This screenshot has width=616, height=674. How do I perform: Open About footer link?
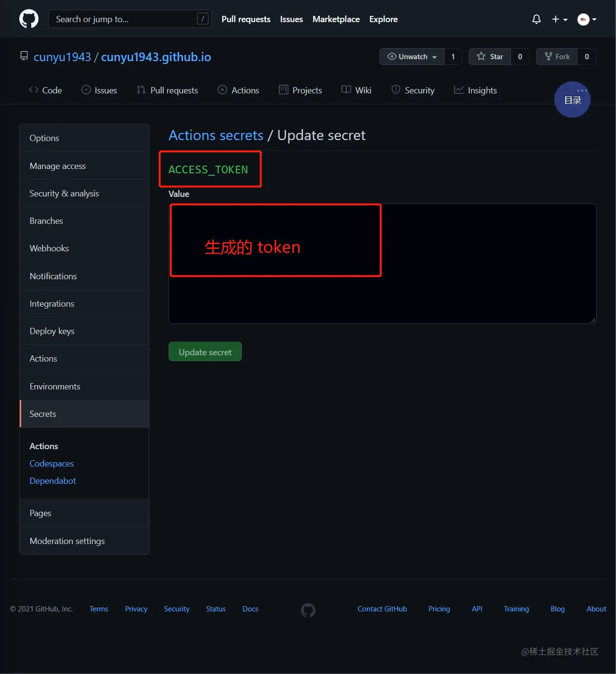(x=596, y=609)
